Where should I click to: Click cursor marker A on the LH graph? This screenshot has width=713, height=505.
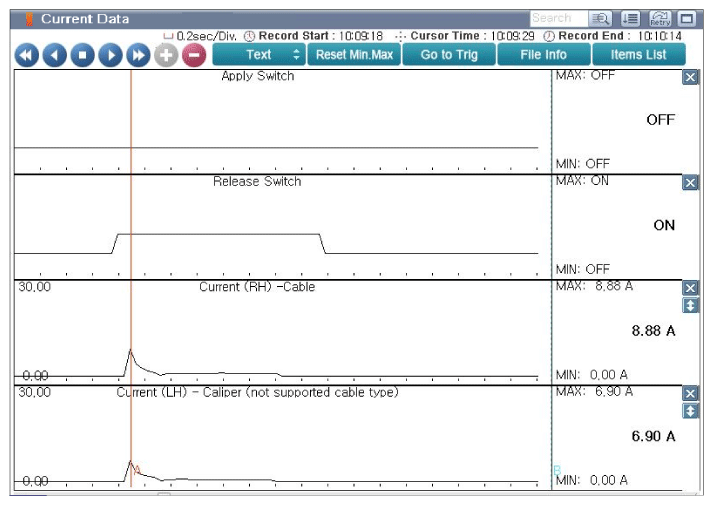tap(137, 470)
